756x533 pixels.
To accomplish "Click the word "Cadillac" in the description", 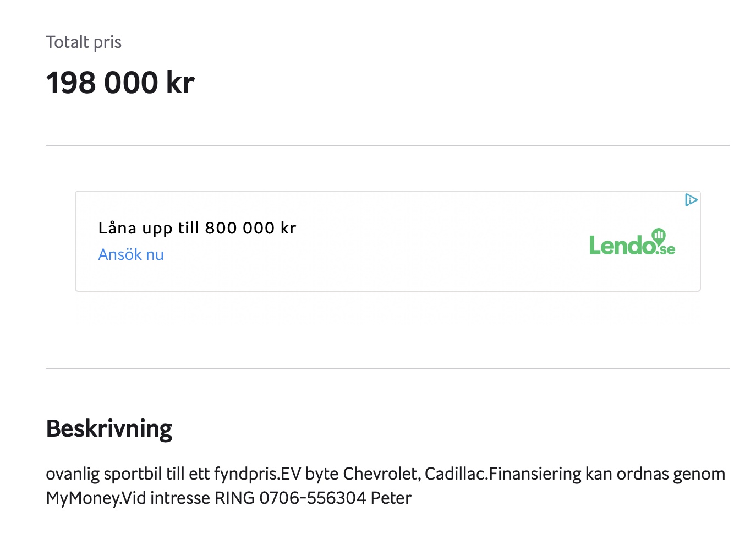I will point(456,474).
